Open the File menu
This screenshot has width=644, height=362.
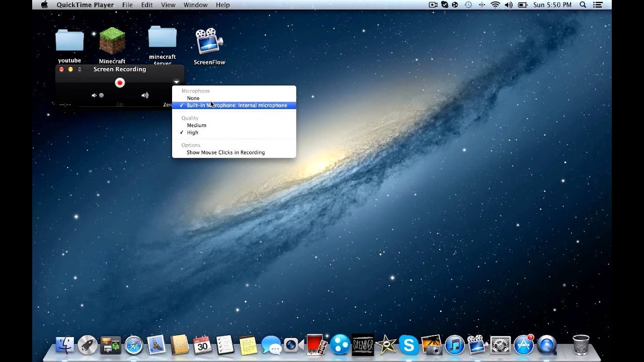(127, 5)
